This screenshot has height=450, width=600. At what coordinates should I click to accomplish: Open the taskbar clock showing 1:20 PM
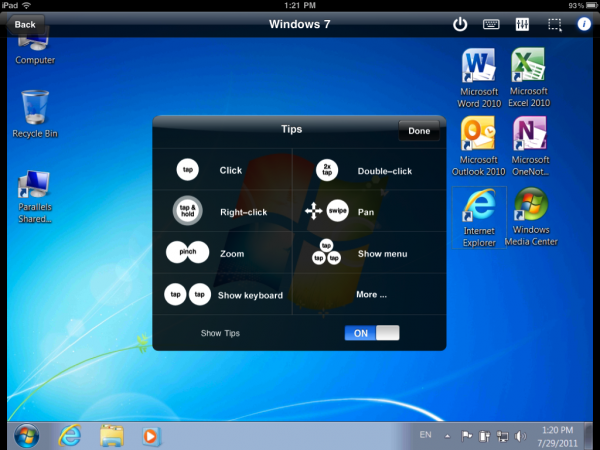click(x=558, y=437)
